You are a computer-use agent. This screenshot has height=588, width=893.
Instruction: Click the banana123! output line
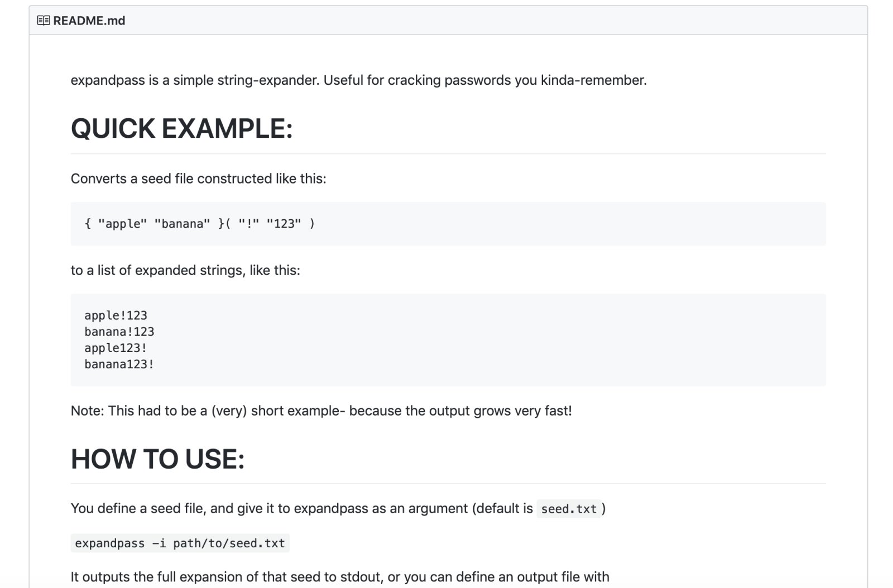pyautogui.click(x=119, y=364)
